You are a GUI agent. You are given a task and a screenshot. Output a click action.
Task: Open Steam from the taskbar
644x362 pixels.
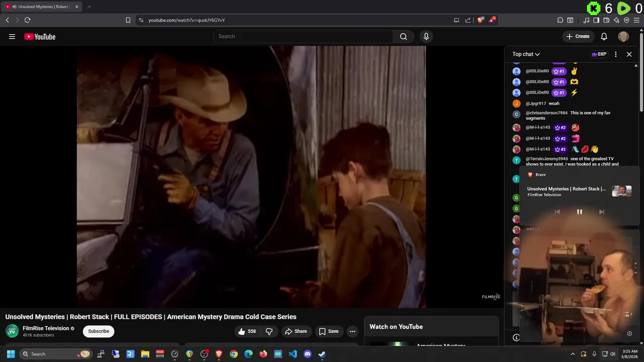[x=322, y=354]
